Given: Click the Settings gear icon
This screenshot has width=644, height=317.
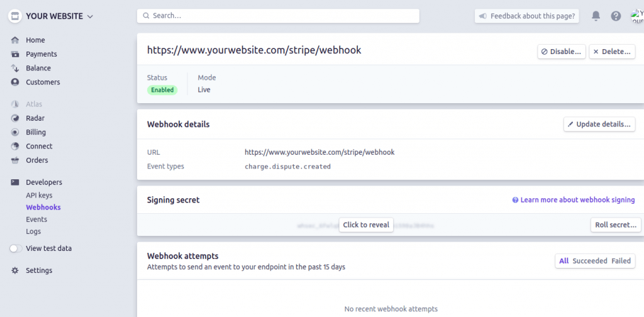Looking at the screenshot, I should (x=15, y=270).
